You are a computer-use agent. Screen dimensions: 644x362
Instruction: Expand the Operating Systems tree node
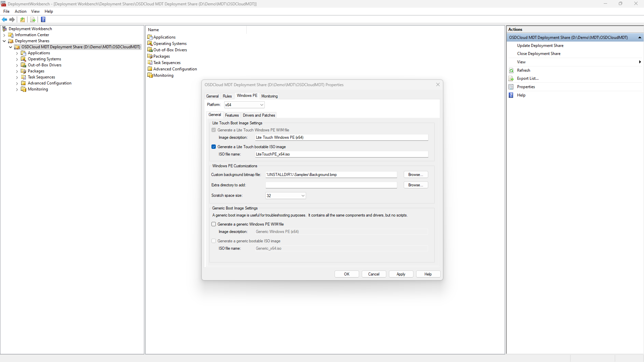click(x=17, y=59)
